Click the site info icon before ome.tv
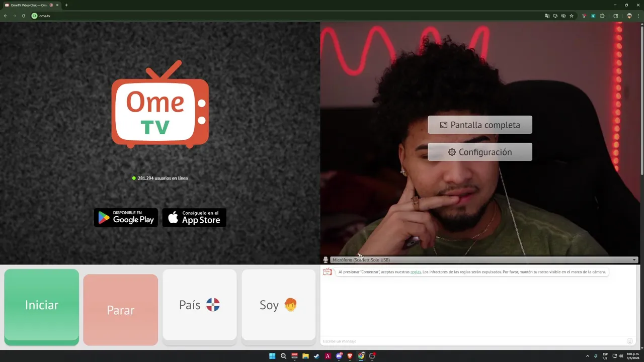The image size is (644, 362). click(x=34, y=16)
